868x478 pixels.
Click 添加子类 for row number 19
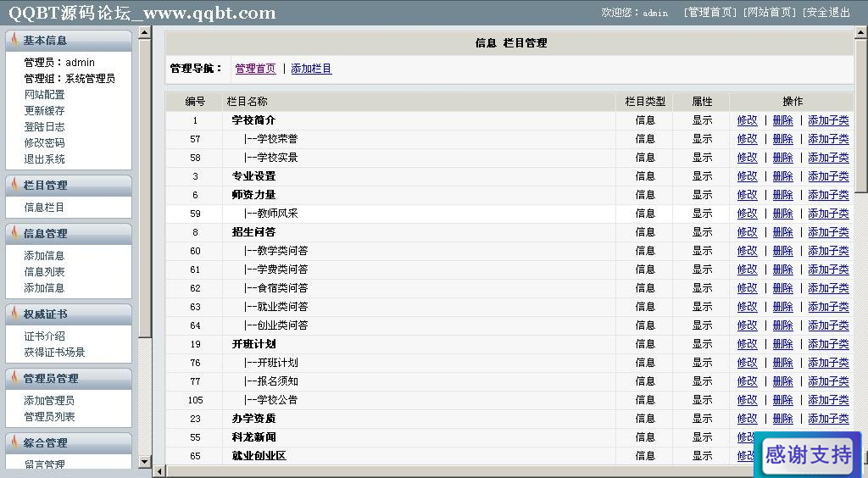(828, 343)
